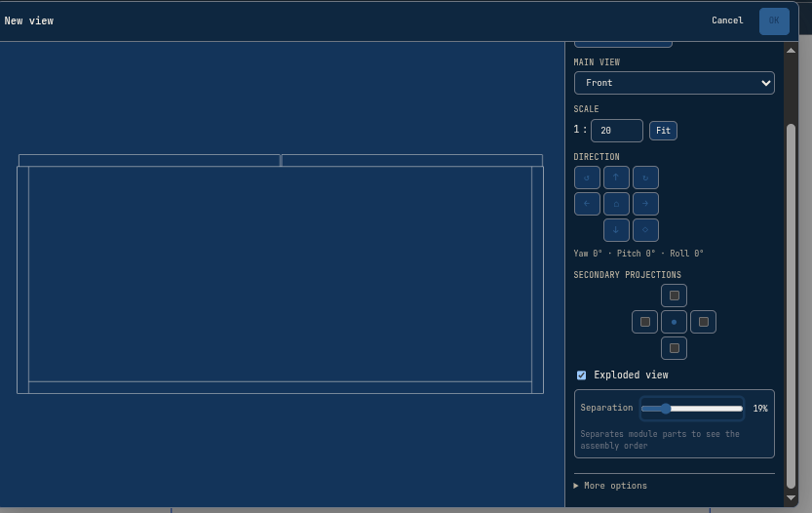Select the center main projection dot
This screenshot has height=513, width=812.
674,322
